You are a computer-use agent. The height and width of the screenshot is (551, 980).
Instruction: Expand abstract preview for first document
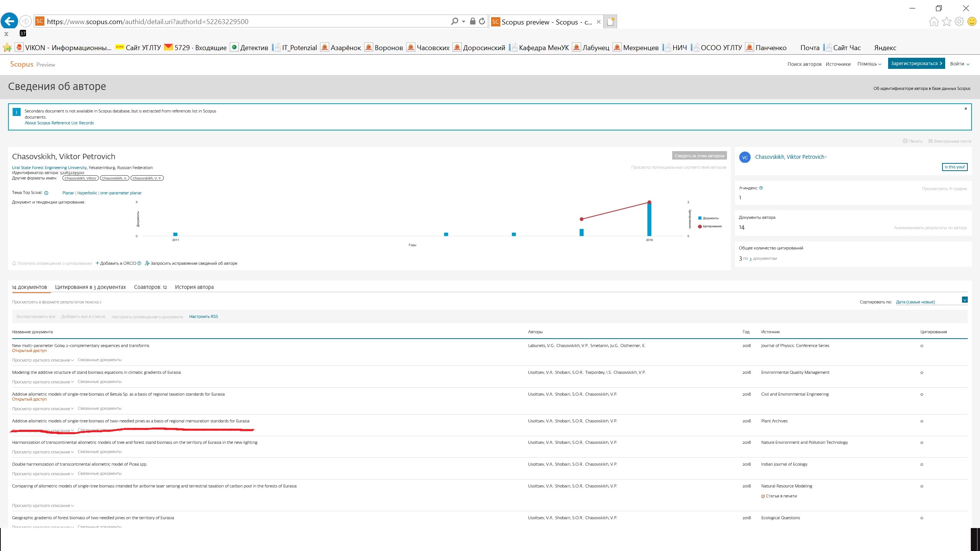click(43, 360)
